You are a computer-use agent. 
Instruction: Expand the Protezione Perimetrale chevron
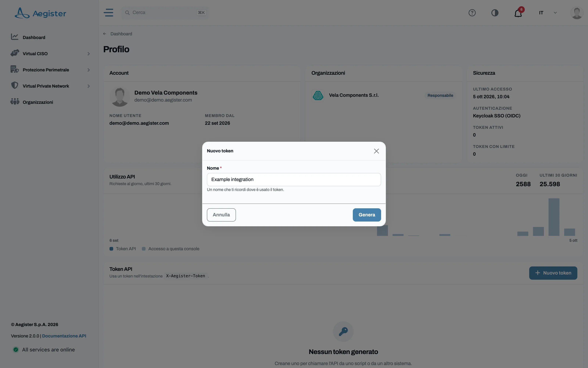(x=89, y=70)
